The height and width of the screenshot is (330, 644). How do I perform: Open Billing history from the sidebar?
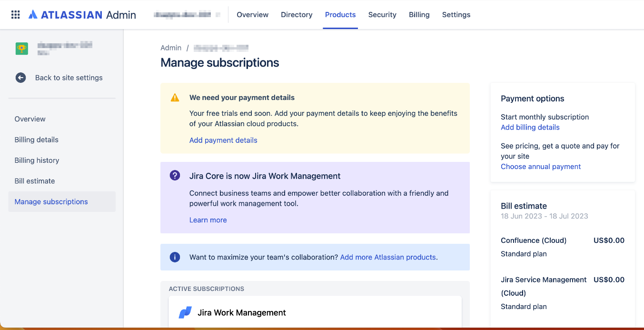point(37,160)
